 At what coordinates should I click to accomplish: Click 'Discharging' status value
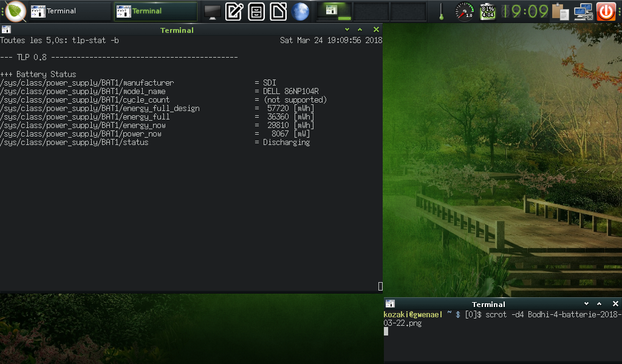(287, 143)
